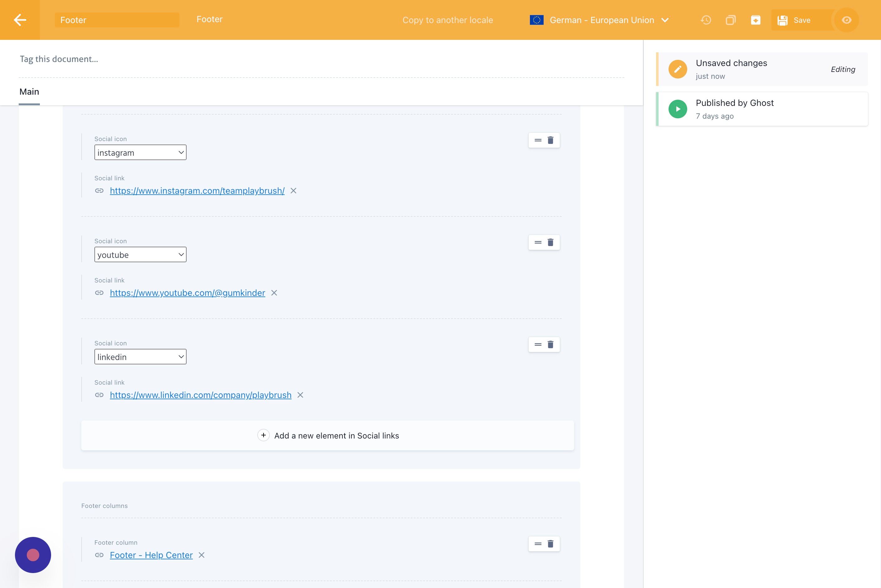Click the Save button
The height and width of the screenshot is (588, 881).
pos(795,20)
